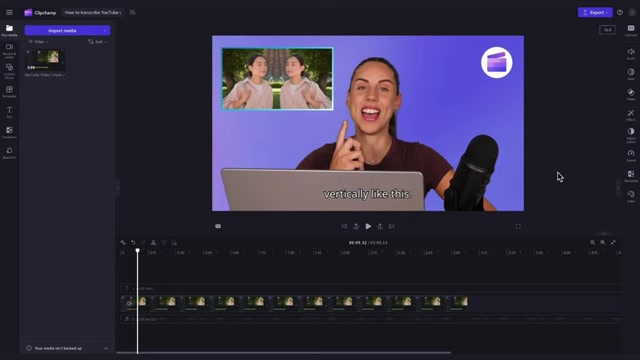The image size is (640, 360).
Task: Open the Sort dropdown in media panel
Action: click(98, 42)
